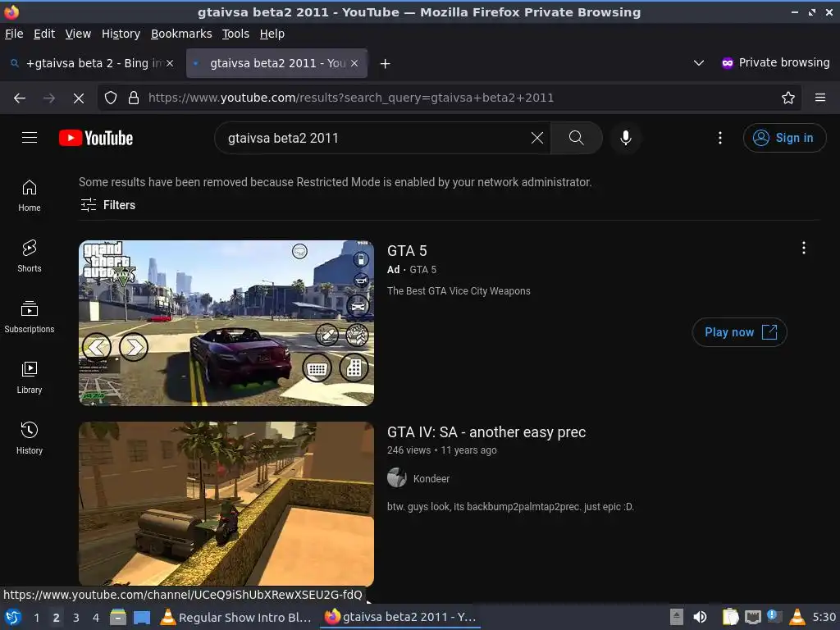The image size is (840, 630).
Task: View site security padlock info
Action: (134, 98)
